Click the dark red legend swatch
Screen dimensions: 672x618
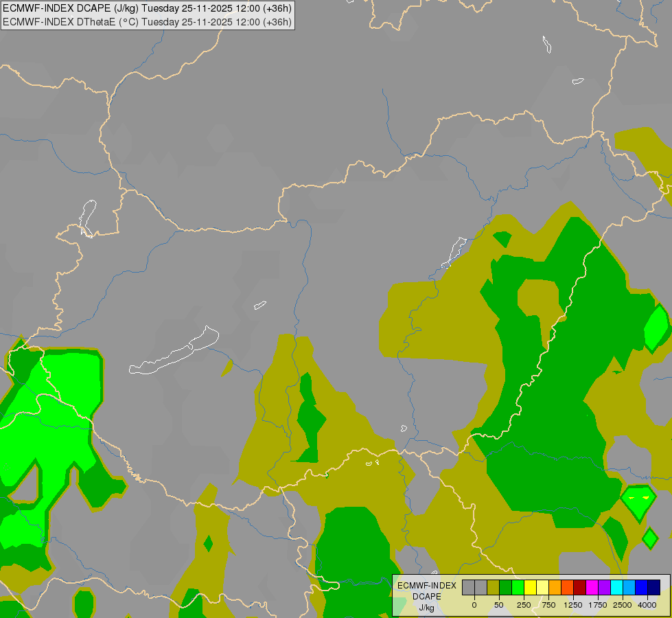580,587
